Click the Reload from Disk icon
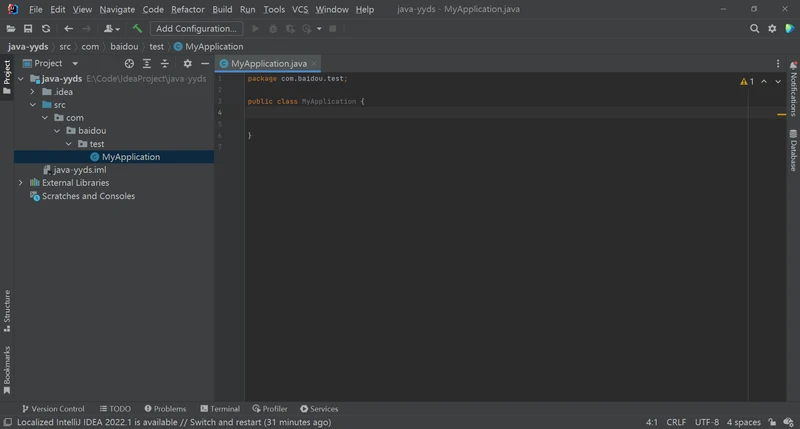The height and width of the screenshot is (429, 800). pos(45,29)
